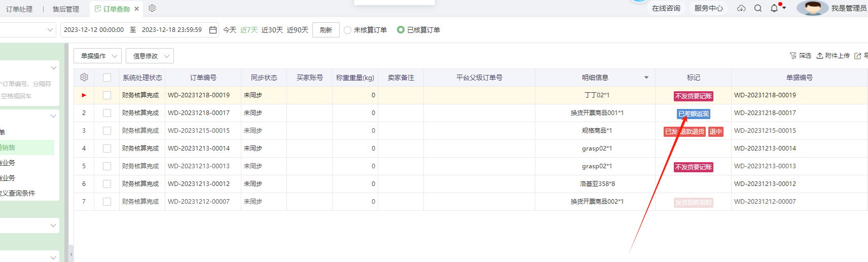Click the 筛选 filter icon
This screenshot has height=262, width=868.
793,56
